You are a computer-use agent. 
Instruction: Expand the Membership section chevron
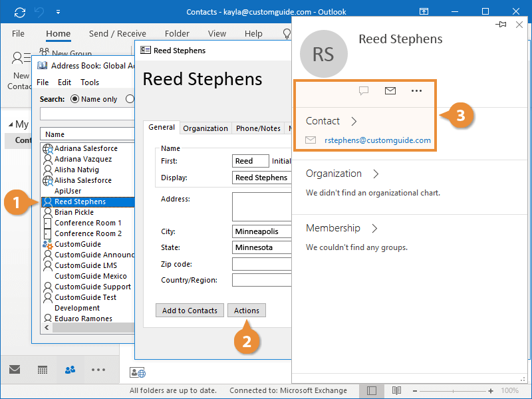pos(374,228)
